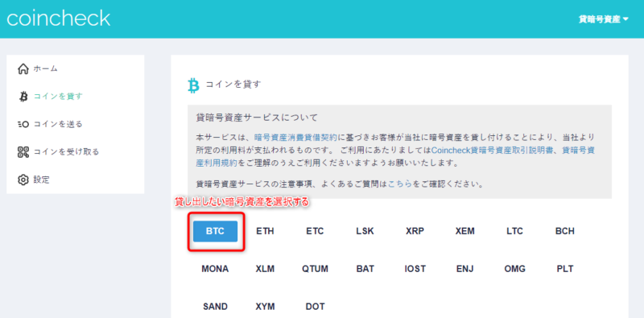Go to ホーム in the sidebar
The width and height of the screenshot is (644, 318).
click(46, 68)
